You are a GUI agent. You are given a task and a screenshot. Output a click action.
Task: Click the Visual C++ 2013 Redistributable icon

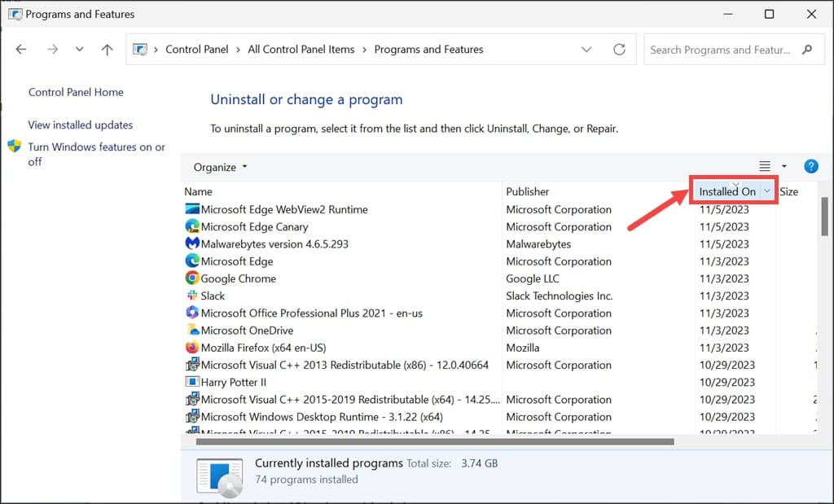pos(192,364)
